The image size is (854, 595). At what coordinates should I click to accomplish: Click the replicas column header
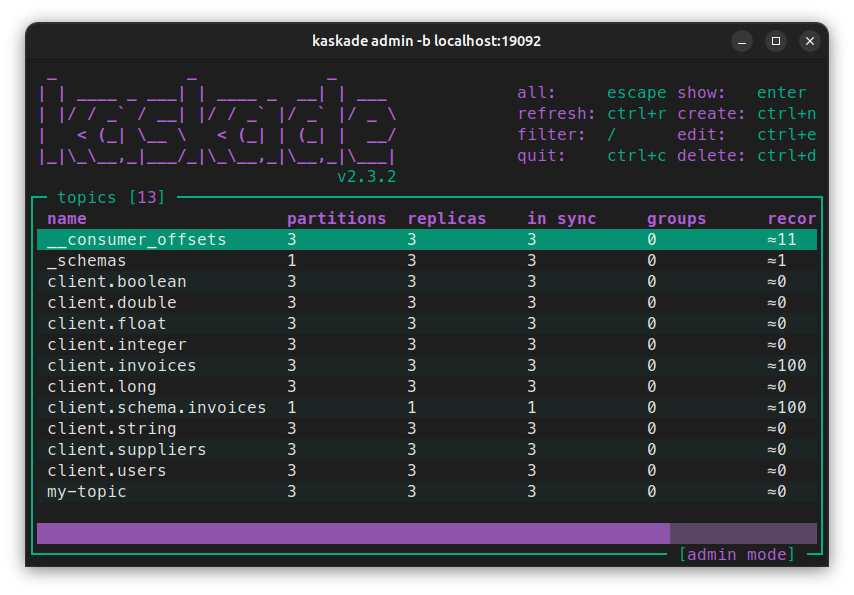447,219
